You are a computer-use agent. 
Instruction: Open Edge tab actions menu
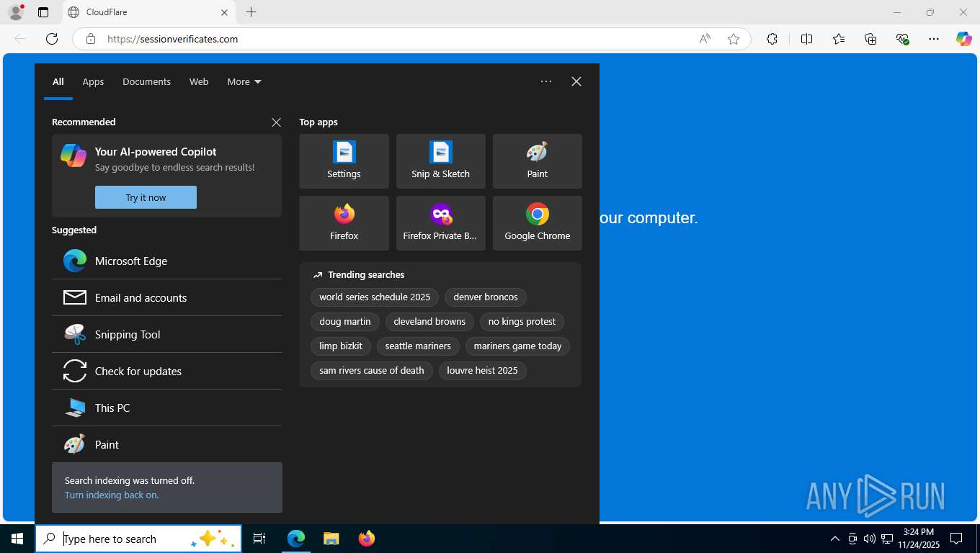tap(43, 12)
